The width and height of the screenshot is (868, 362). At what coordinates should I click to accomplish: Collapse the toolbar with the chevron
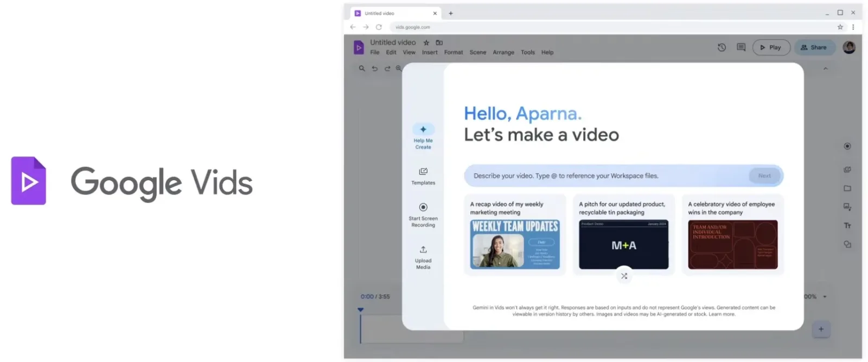tap(826, 68)
